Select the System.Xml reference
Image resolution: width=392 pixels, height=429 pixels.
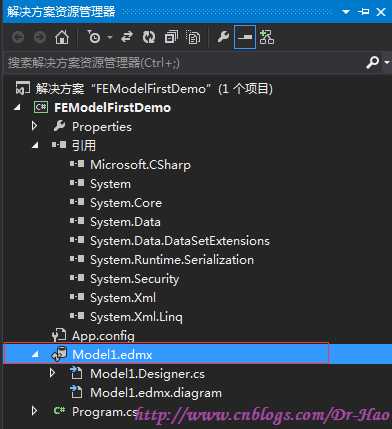(123, 298)
